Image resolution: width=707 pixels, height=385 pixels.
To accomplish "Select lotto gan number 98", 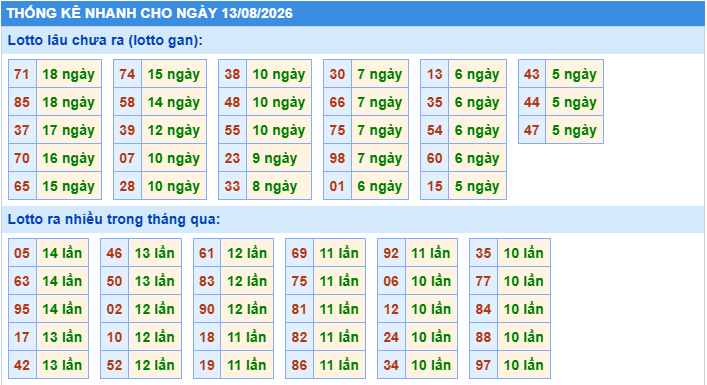I will click(337, 158).
